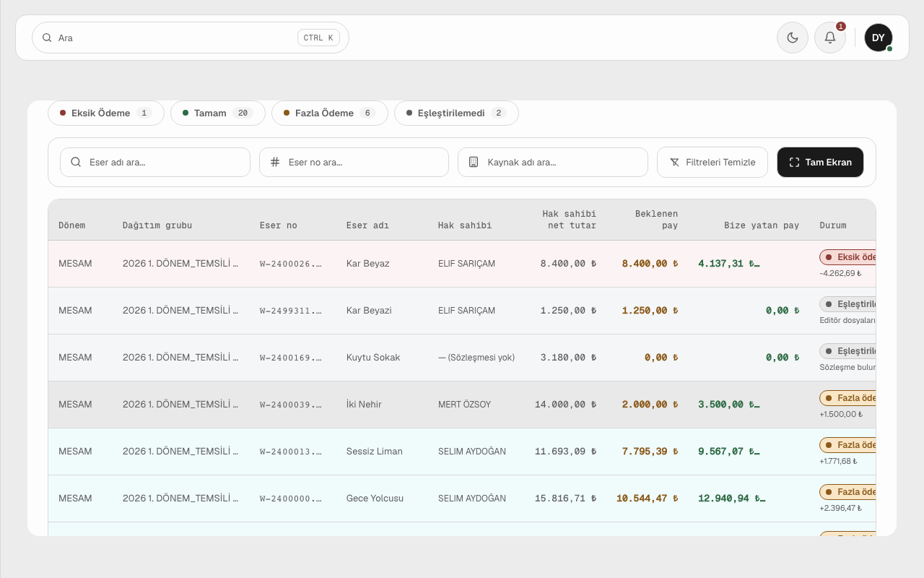Click the hash icon in Eser no field
The height and width of the screenshot is (578, 924).
pyautogui.click(x=275, y=162)
